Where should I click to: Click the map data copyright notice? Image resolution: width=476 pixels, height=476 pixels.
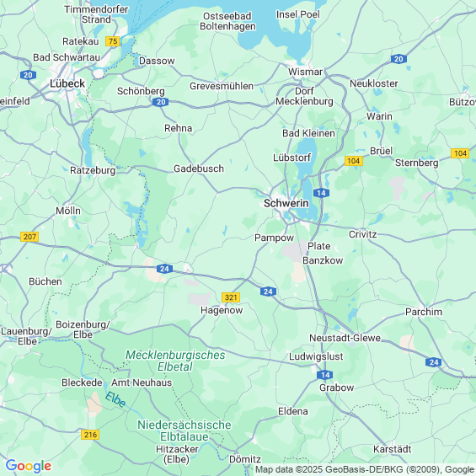point(365,469)
